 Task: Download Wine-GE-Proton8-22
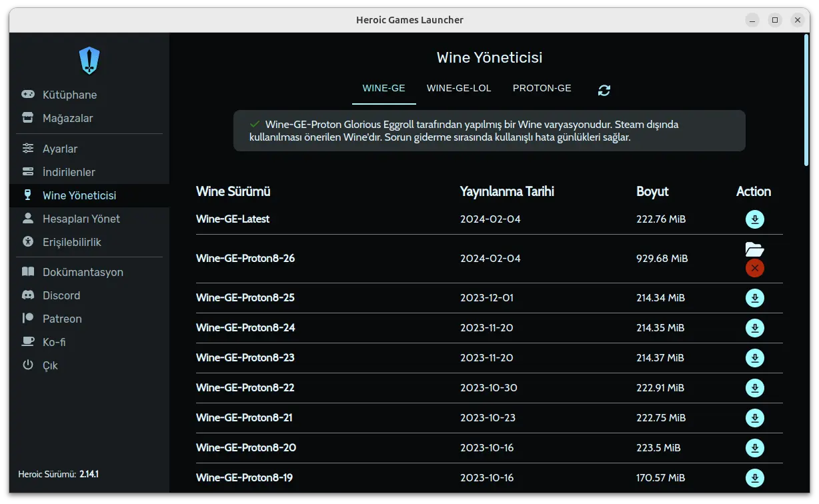755,388
